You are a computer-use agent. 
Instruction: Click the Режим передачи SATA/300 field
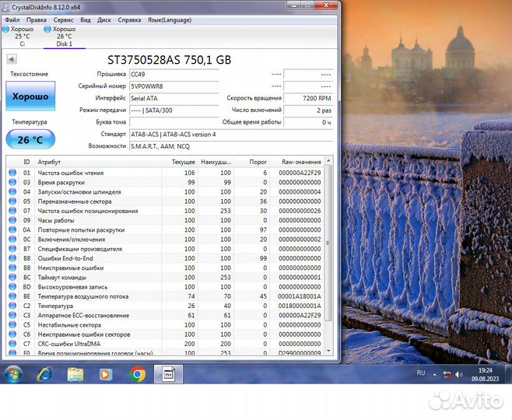[x=174, y=110]
